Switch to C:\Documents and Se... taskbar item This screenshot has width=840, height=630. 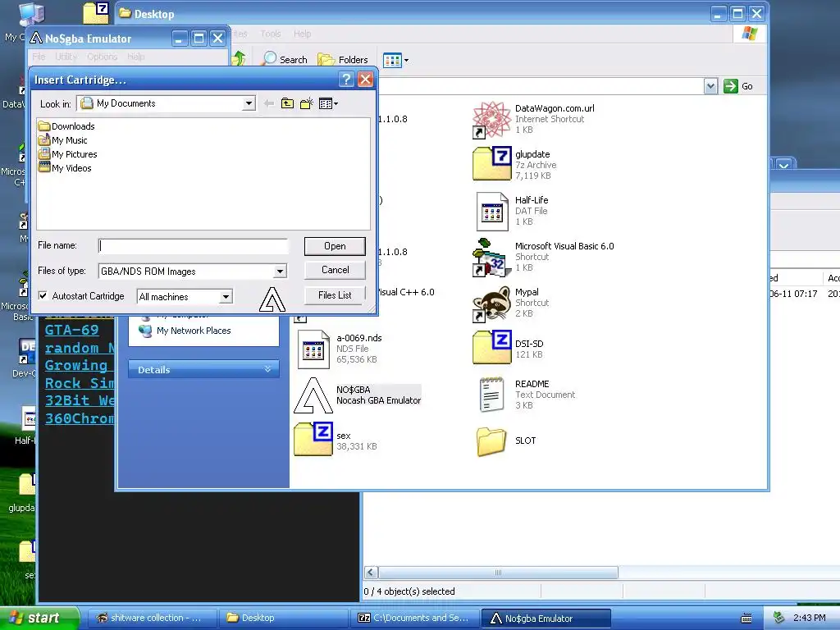(x=414, y=618)
